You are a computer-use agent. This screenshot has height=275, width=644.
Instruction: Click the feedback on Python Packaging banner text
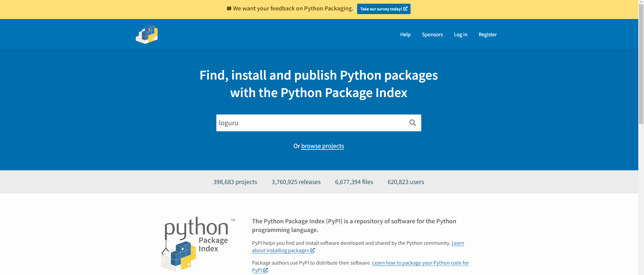click(293, 8)
